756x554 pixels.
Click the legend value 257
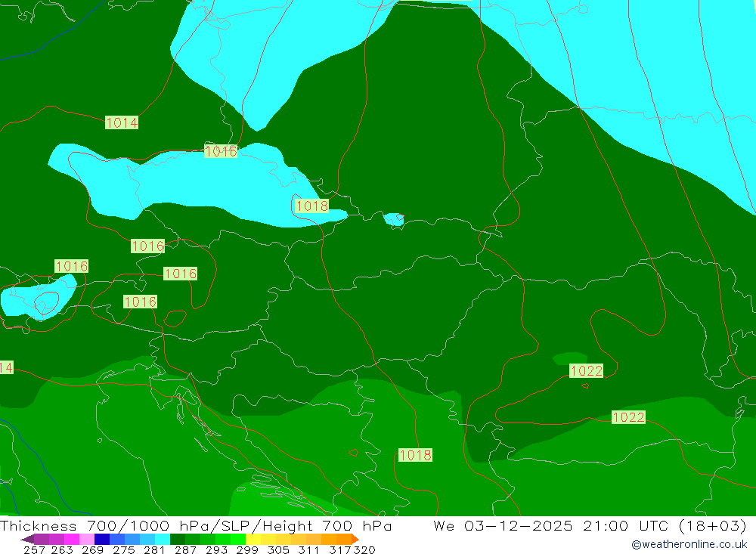[34, 550]
